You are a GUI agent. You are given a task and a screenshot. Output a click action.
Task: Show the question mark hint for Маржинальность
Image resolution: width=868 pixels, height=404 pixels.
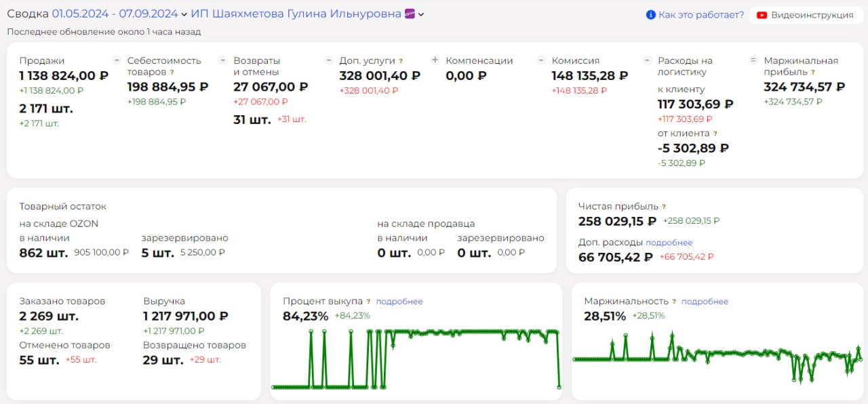pos(674,302)
